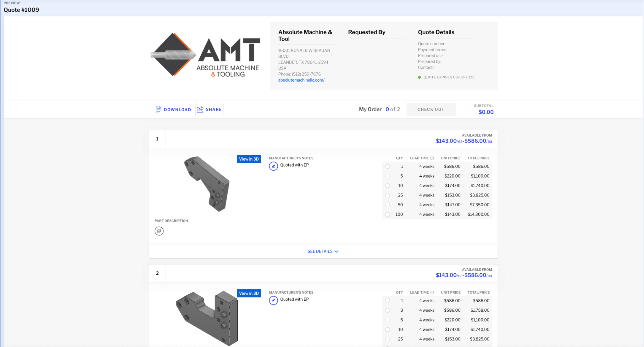Click part 2 lead time info icon
Screen dimensions: 644x347
(x=432, y=293)
